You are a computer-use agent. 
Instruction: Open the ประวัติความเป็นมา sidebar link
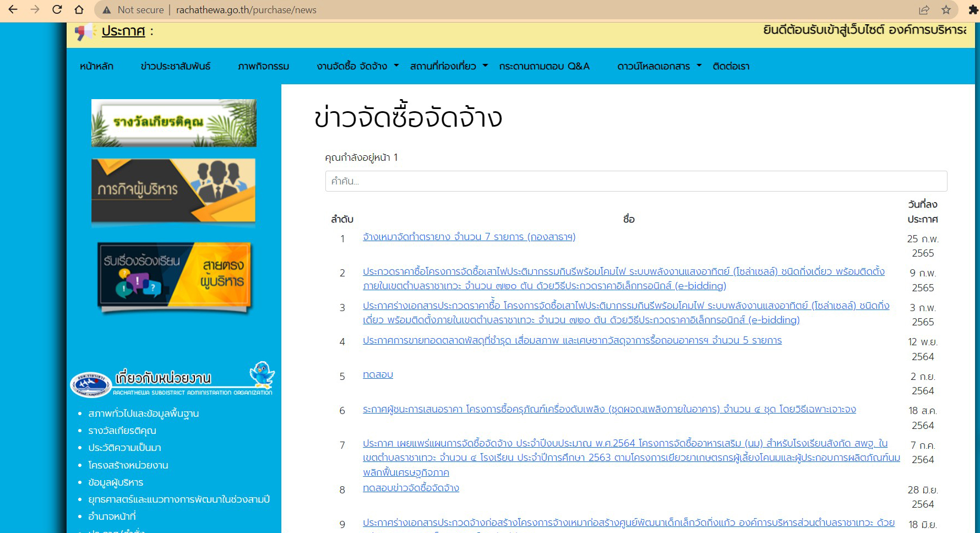[x=124, y=448]
